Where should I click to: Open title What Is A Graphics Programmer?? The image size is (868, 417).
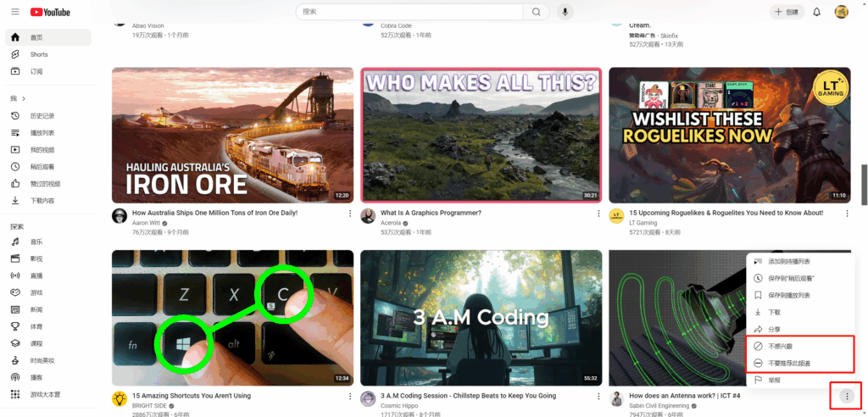pyautogui.click(x=431, y=213)
